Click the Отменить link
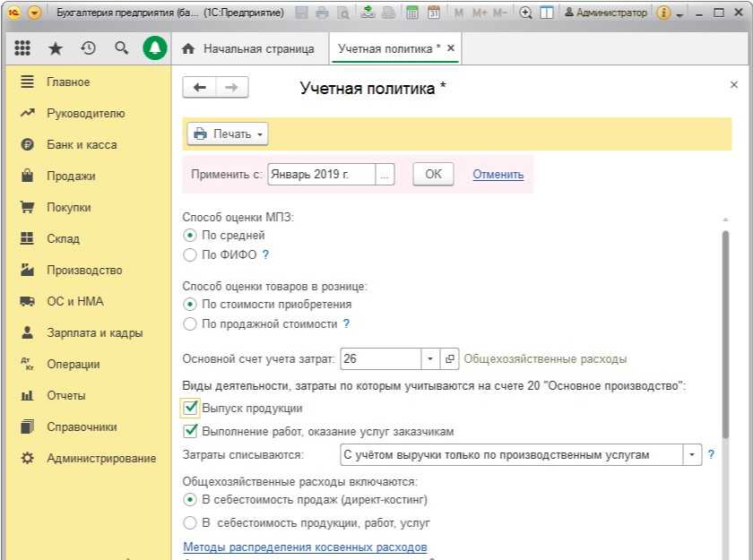This screenshot has height=560, width=753. pos(498,174)
